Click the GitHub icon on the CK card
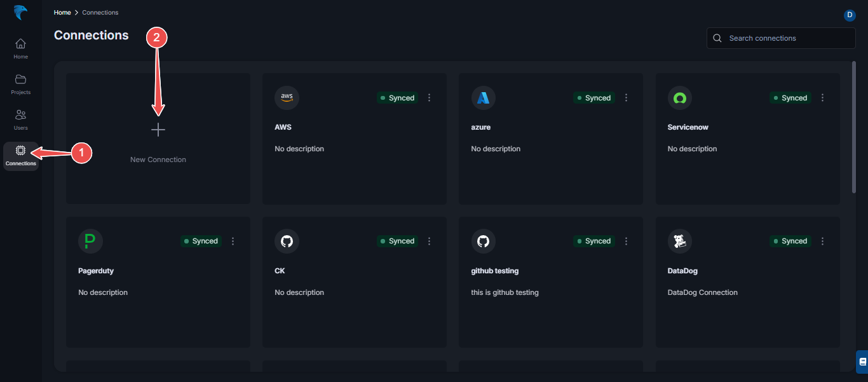Image resolution: width=868 pixels, height=382 pixels. (287, 241)
